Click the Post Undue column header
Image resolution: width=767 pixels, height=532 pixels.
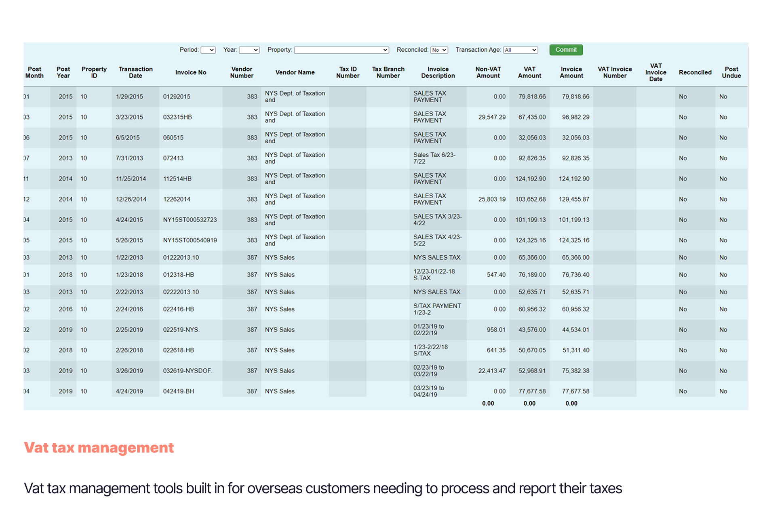point(731,72)
